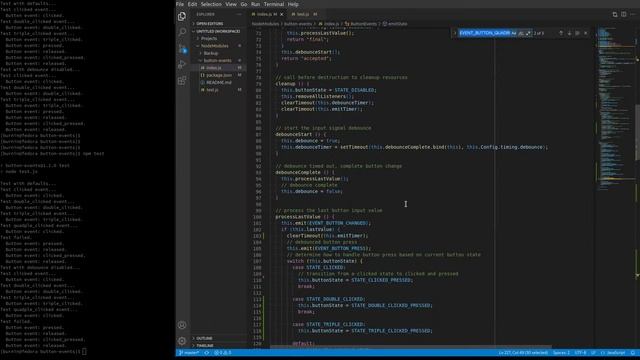Toggle Match Case in find widget
Viewport: 640px width, 360px height.
pyautogui.click(x=514, y=33)
